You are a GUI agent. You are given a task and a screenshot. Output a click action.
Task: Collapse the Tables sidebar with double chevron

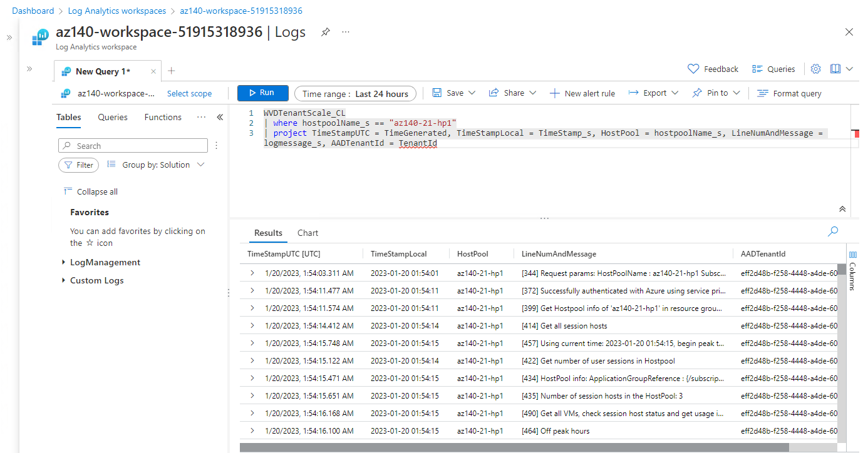[220, 117]
